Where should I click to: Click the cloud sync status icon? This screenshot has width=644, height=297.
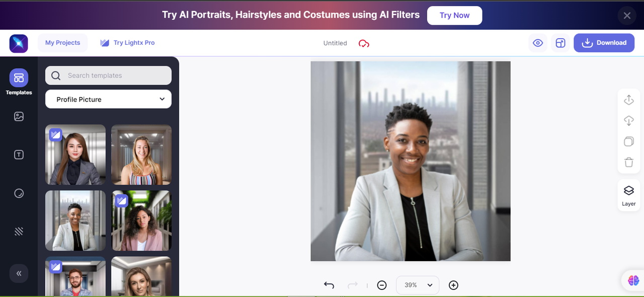364,43
